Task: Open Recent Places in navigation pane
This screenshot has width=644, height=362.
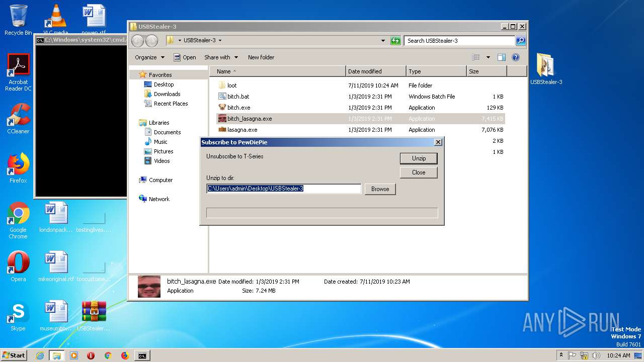Action: [171, 104]
